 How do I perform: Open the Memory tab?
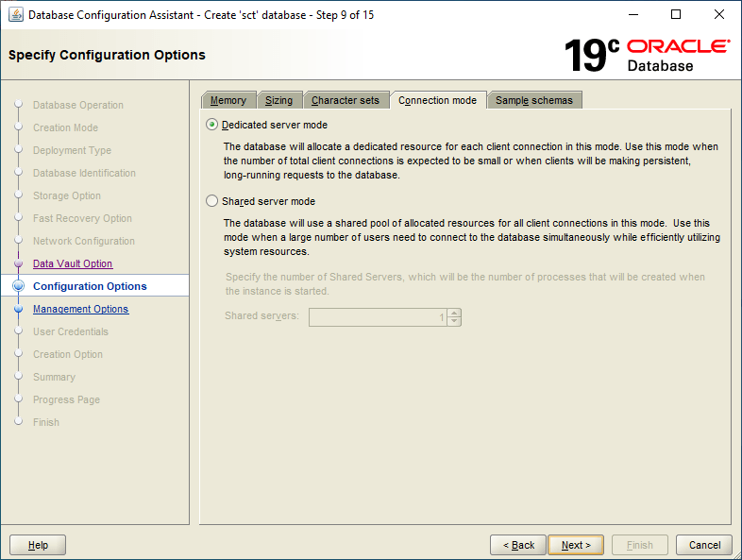228,100
